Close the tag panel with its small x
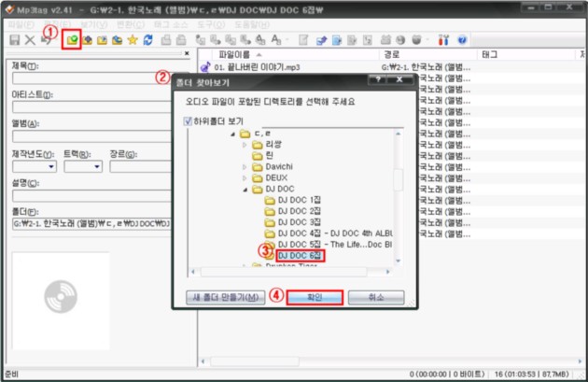The width and height of the screenshot is (588, 382). pyautogui.click(x=187, y=53)
